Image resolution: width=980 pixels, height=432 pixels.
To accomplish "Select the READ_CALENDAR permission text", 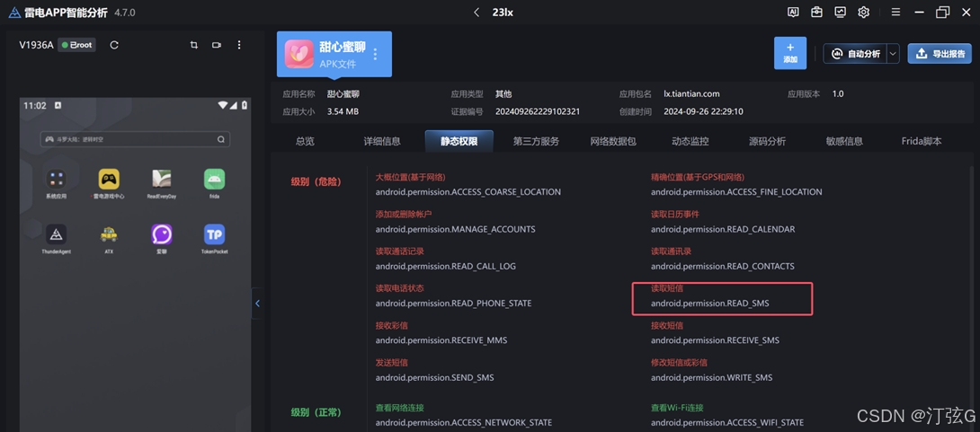I will 723,229.
